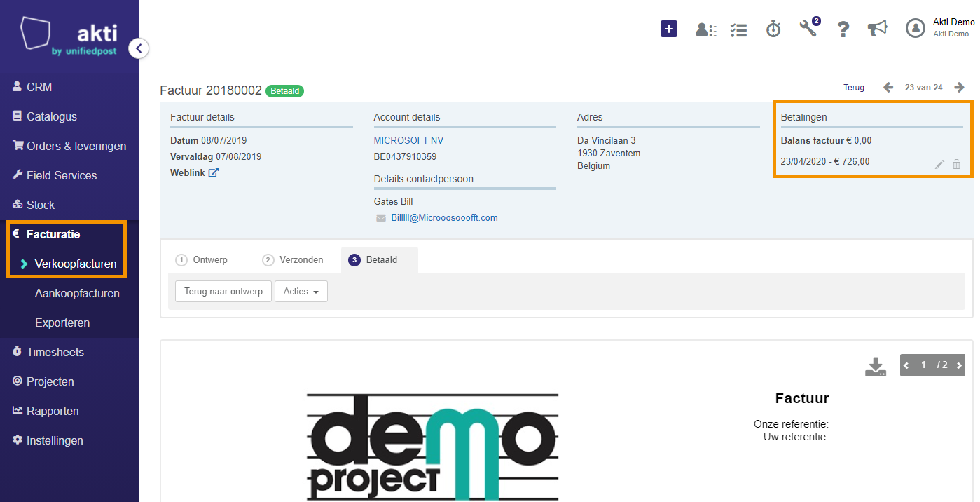Go to next invoice with right arrow
Viewport: 980px width, 502px height.
(x=960, y=88)
